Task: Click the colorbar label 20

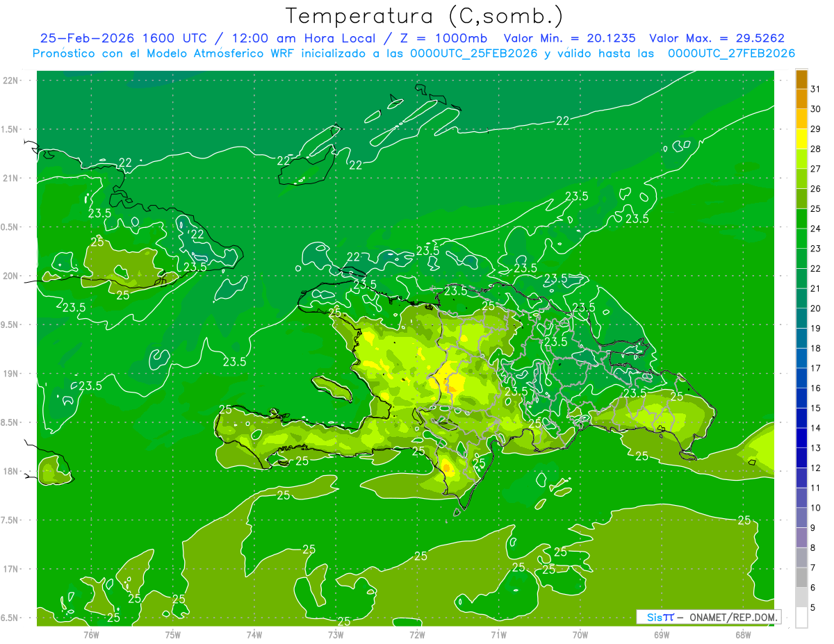Action: click(x=816, y=308)
